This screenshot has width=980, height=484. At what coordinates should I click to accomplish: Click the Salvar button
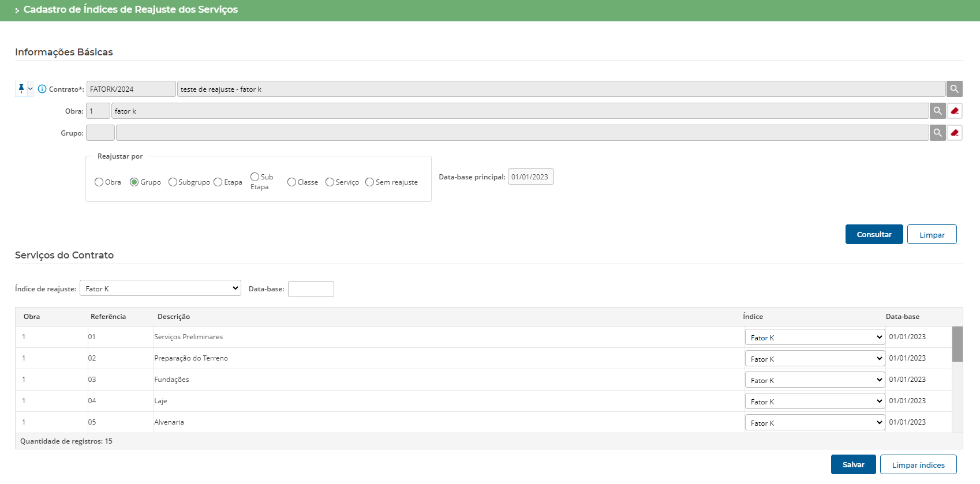[853, 464]
